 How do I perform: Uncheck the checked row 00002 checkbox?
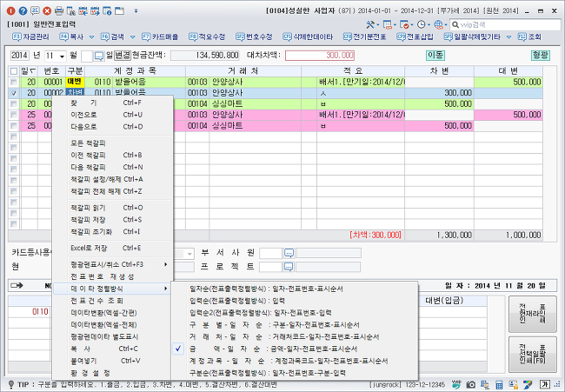point(14,93)
